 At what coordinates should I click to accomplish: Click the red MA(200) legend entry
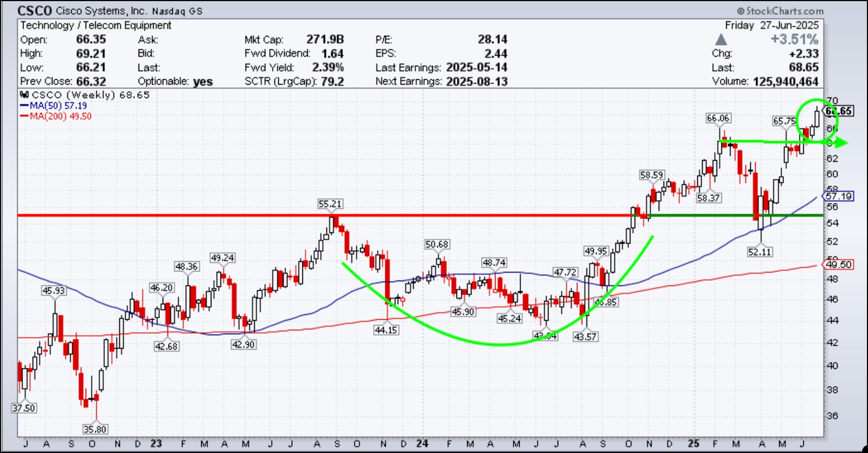pos(56,116)
